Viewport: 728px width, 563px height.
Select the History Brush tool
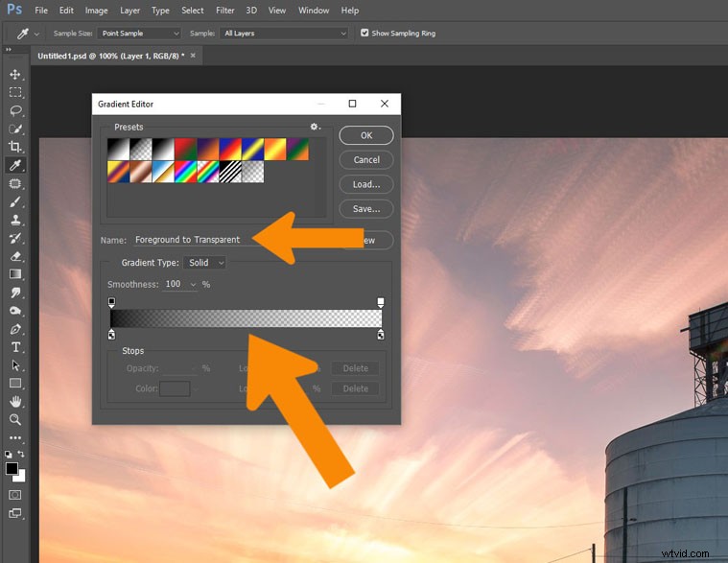point(14,238)
